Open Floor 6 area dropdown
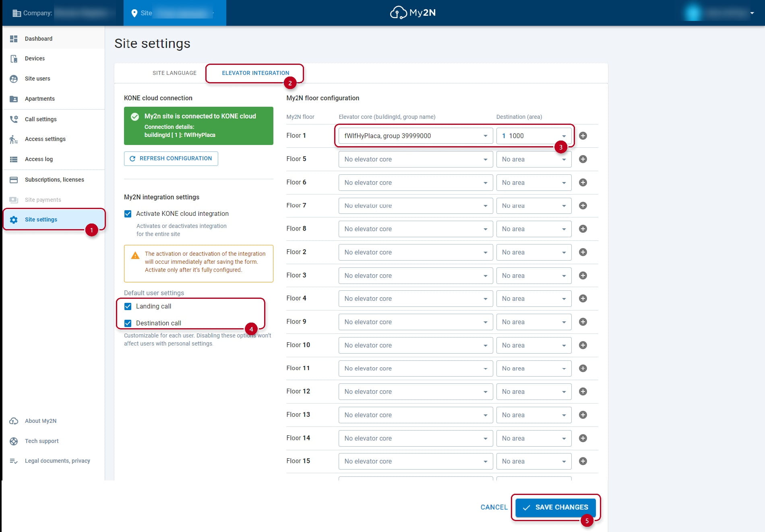The width and height of the screenshot is (765, 532). [534, 182]
